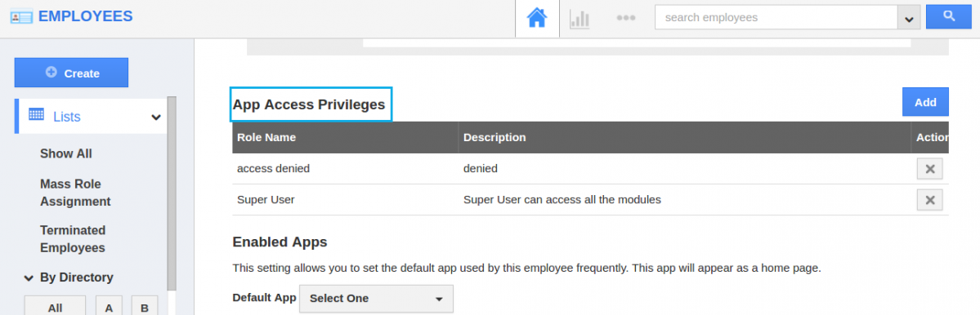Open the Default App Select One dropdown

coord(376,298)
